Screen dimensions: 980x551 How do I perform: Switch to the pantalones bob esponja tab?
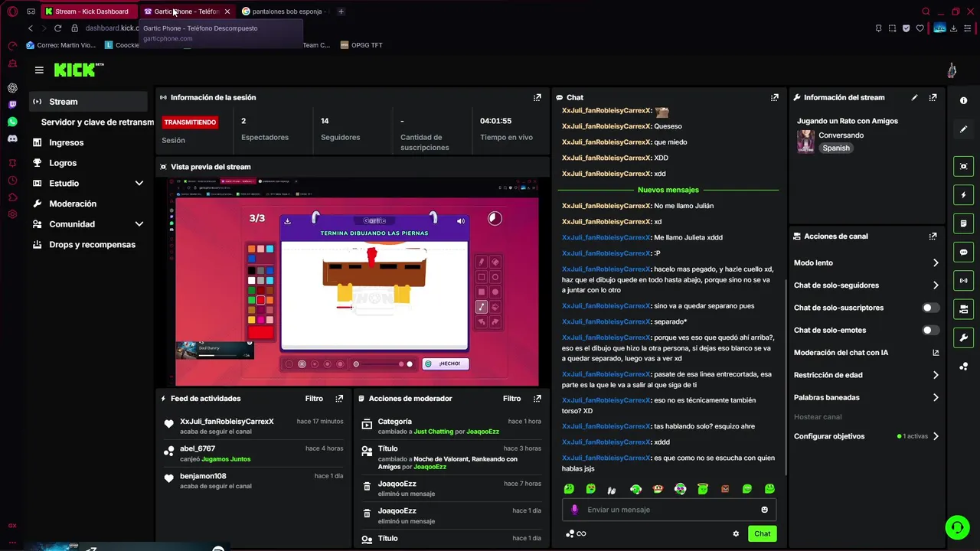pos(283,11)
